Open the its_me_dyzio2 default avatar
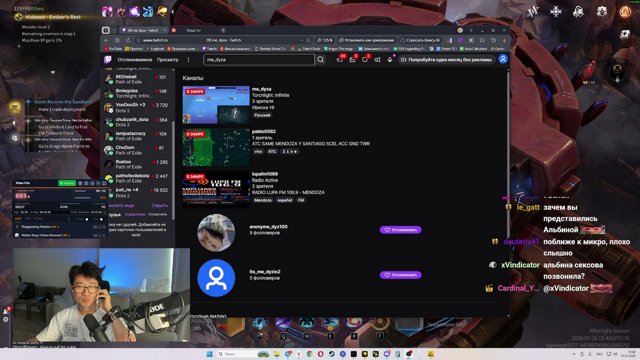The height and width of the screenshot is (360, 640). click(216, 278)
